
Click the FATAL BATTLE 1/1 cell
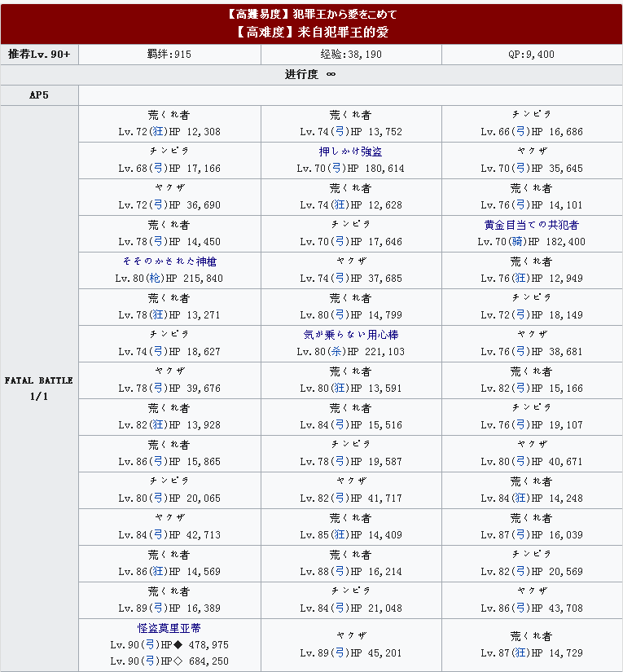tap(39, 389)
